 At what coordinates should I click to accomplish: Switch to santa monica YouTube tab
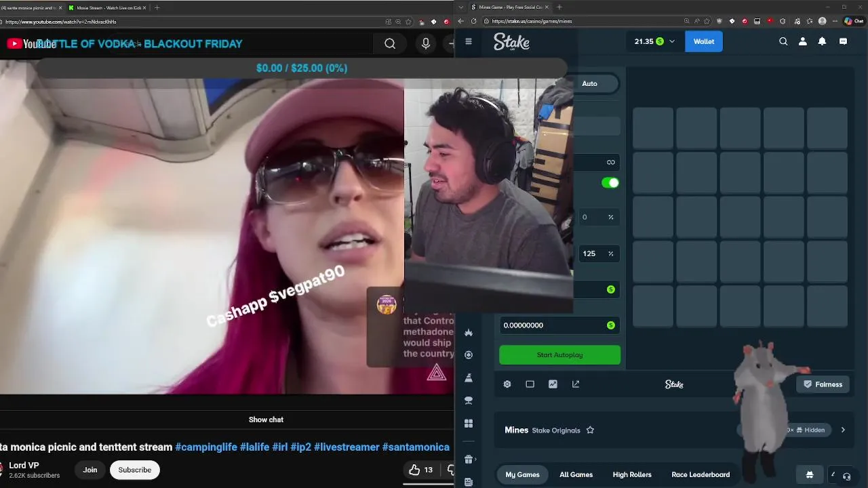(31, 7)
